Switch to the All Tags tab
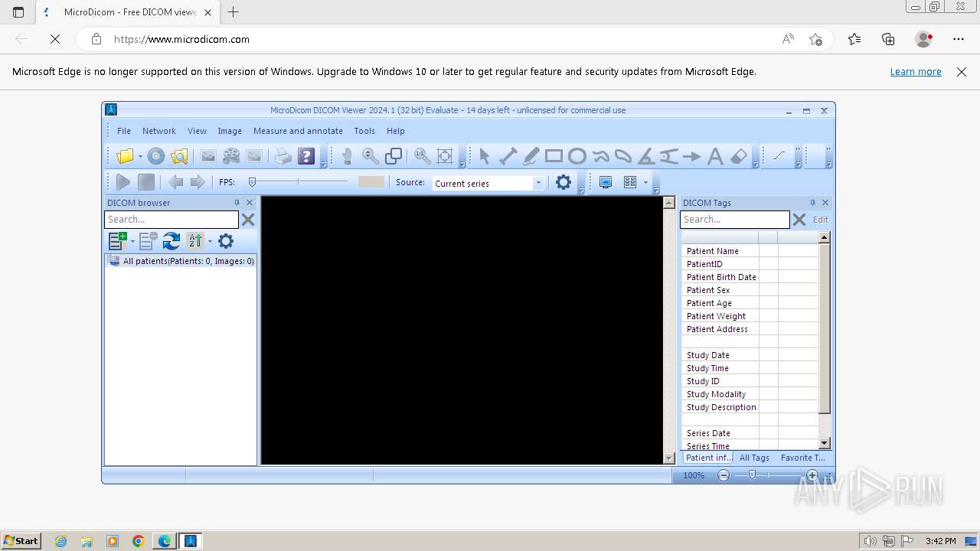Image resolution: width=980 pixels, height=551 pixels. (754, 458)
